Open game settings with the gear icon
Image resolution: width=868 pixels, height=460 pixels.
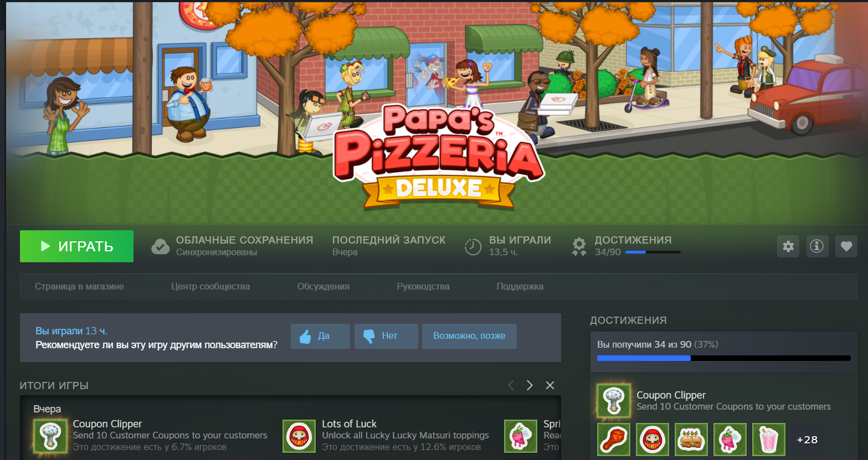click(788, 246)
